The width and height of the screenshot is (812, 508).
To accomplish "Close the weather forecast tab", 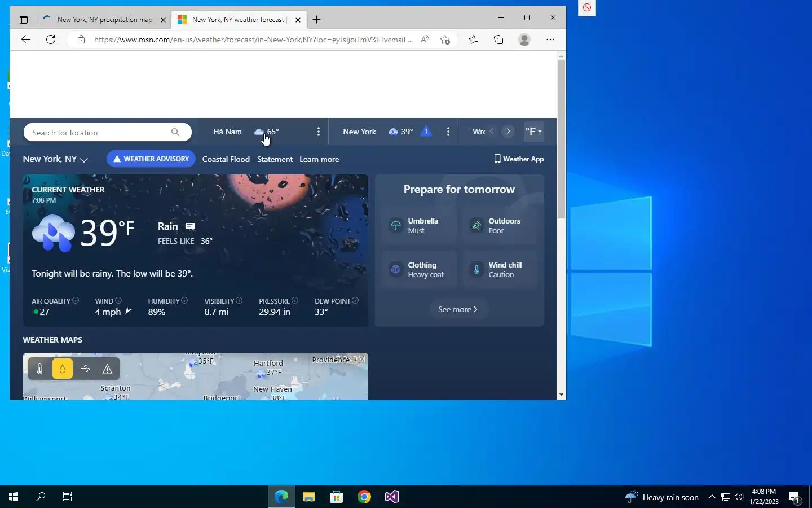I will point(298,20).
